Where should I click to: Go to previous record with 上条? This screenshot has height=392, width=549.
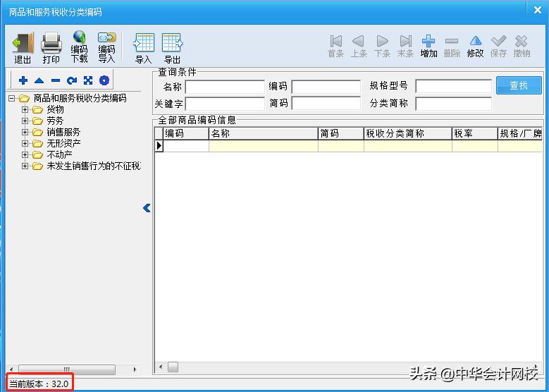coord(359,47)
